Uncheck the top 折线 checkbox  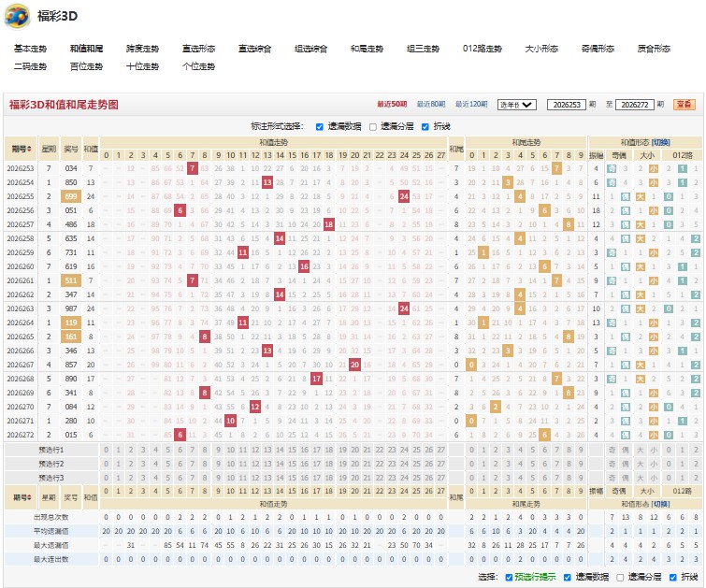[x=425, y=127]
